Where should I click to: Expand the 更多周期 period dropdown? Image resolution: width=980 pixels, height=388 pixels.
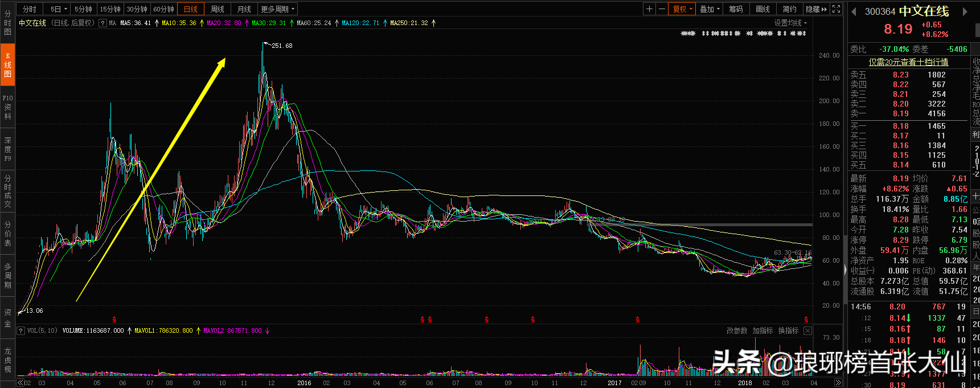point(278,9)
